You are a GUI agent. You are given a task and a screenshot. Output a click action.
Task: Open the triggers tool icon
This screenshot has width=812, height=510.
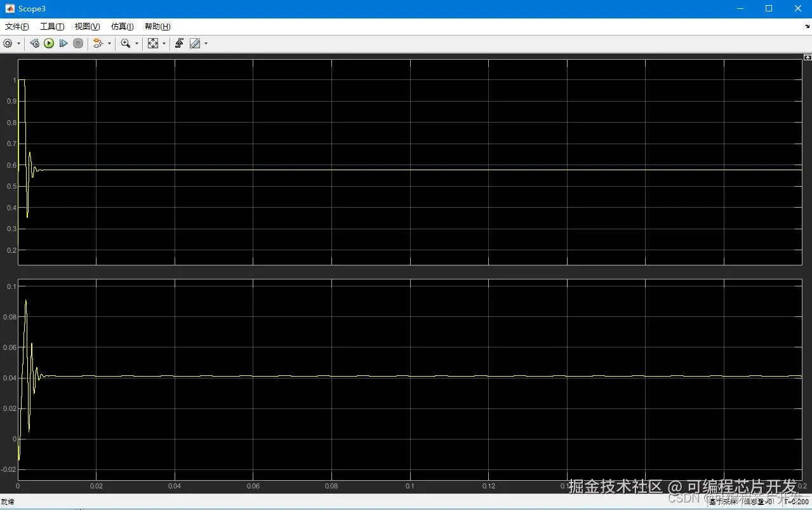(x=180, y=43)
